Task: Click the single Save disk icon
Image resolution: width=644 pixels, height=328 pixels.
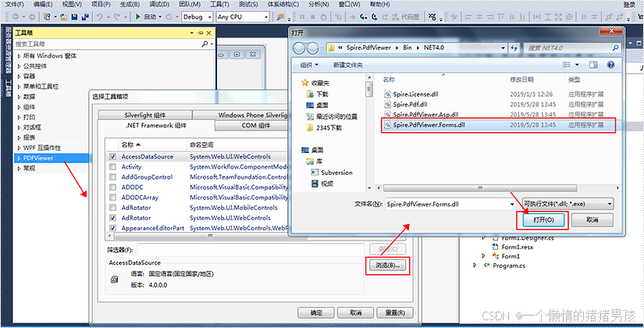Action: pyautogui.click(x=74, y=17)
